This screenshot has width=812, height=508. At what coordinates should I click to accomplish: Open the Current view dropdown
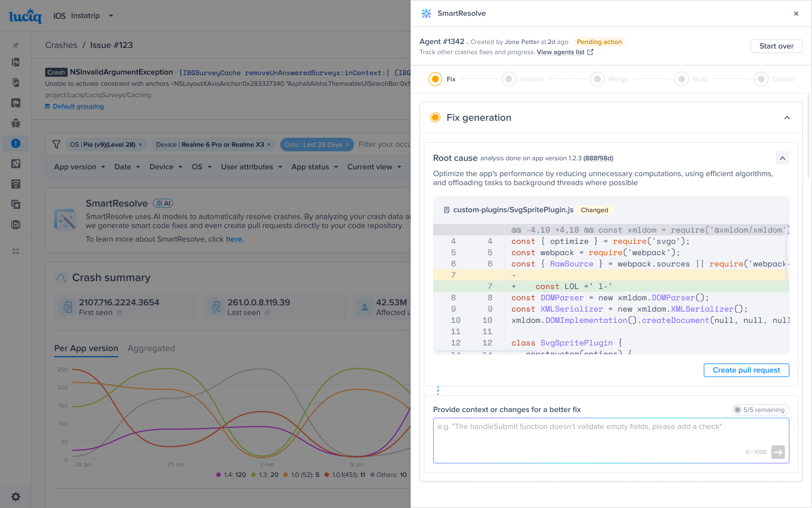click(x=374, y=167)
